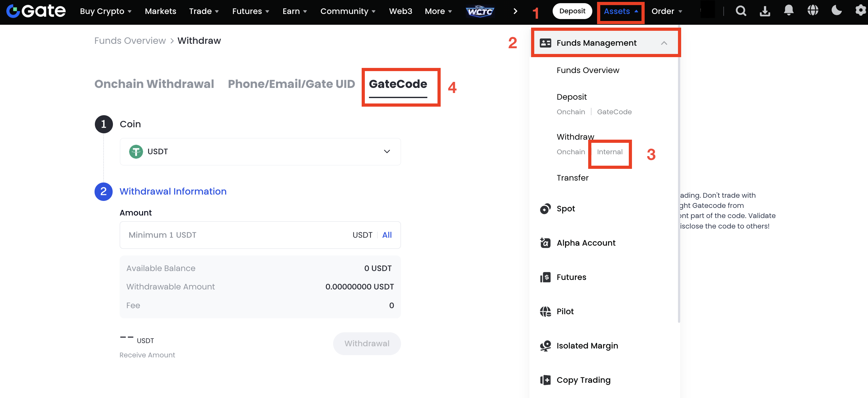868x398 pixels.
Task: Expand the USDT coin dropdown
Action: [x=386, y=151]
